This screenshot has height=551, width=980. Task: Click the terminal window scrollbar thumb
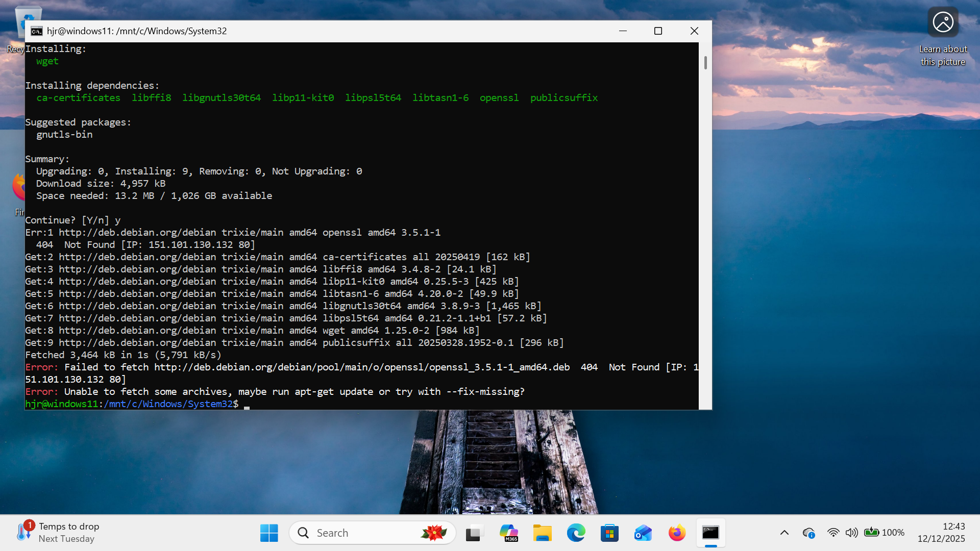tap(705, 62)
